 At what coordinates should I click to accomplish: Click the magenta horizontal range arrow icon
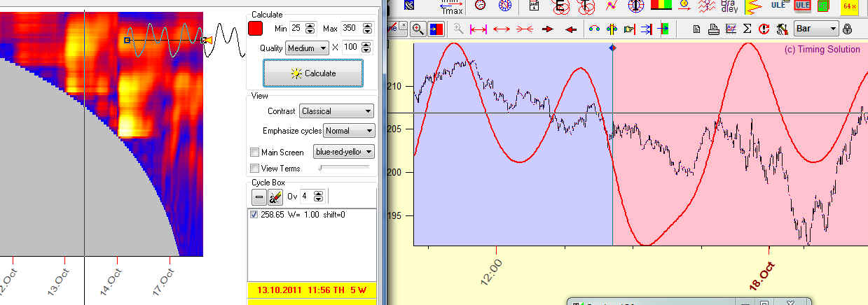point(478,29)
